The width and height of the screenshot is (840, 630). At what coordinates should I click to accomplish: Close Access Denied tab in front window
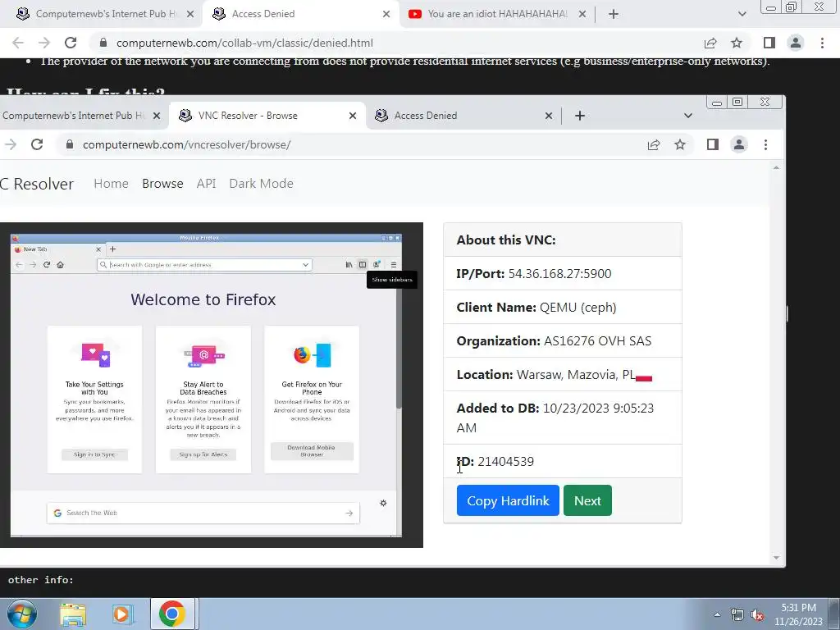tap(549, 116)
